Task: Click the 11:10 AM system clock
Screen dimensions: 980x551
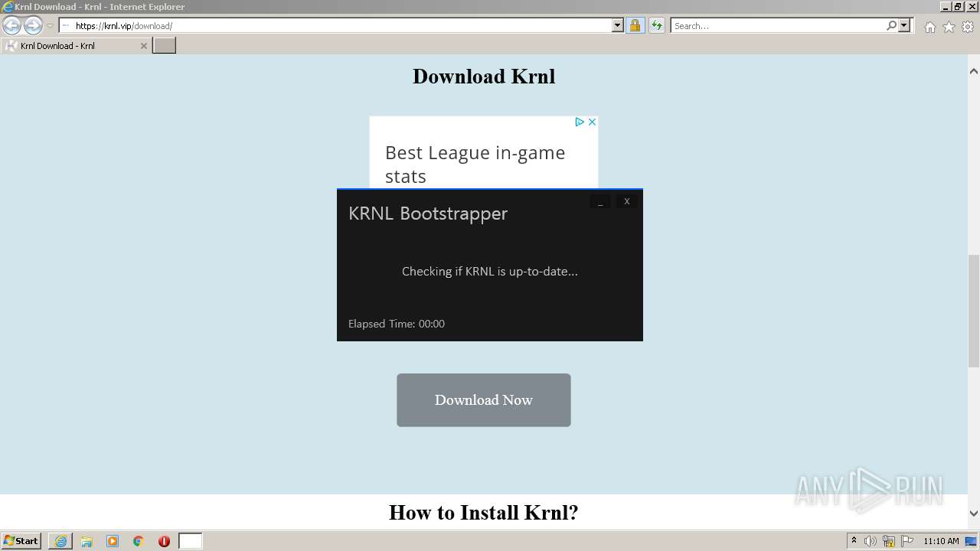Action: pos(941,541)
